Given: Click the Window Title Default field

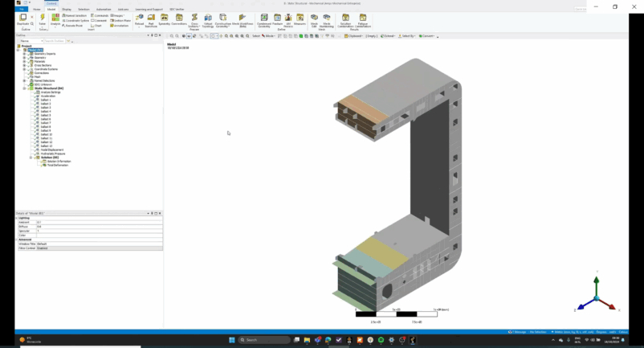Looking at the screenshot, I should pyautogui.click(x=100, y=244).
